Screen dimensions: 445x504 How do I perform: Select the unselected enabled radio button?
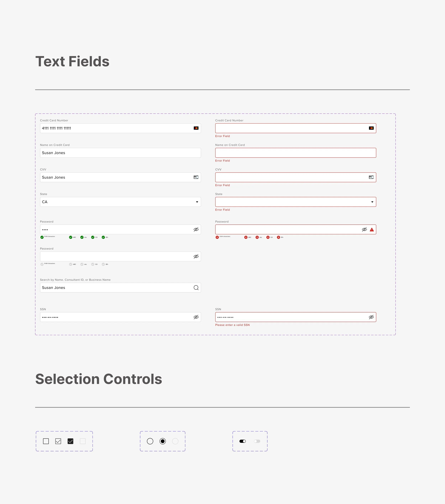pos(150,441)
